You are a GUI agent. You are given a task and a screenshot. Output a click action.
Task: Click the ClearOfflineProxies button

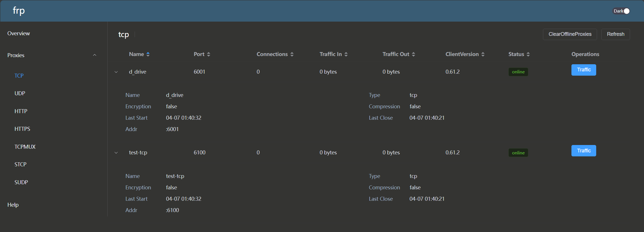click(570, 34)
